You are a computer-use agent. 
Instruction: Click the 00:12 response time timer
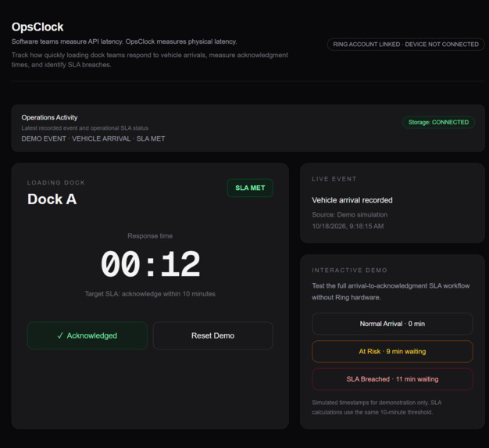(x=150, y=264)
